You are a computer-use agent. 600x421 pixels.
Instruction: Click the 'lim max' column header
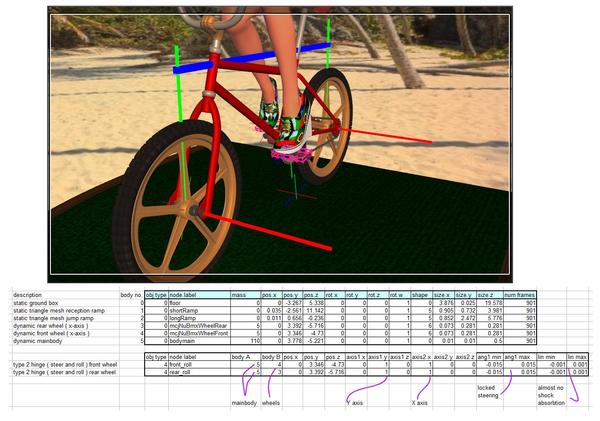pyautogui.click(x=577, y=357)
